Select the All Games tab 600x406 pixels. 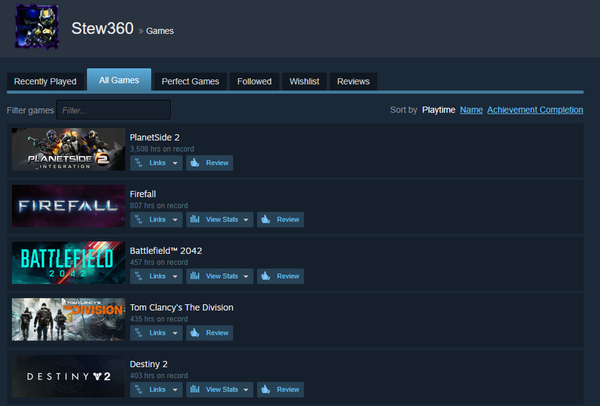point(119,80)
